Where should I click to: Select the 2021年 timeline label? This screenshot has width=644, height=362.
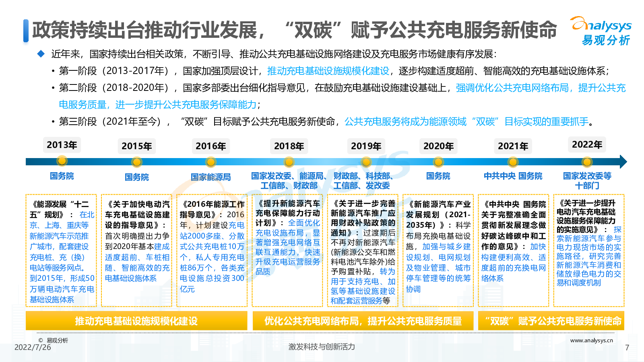[513, 146]
